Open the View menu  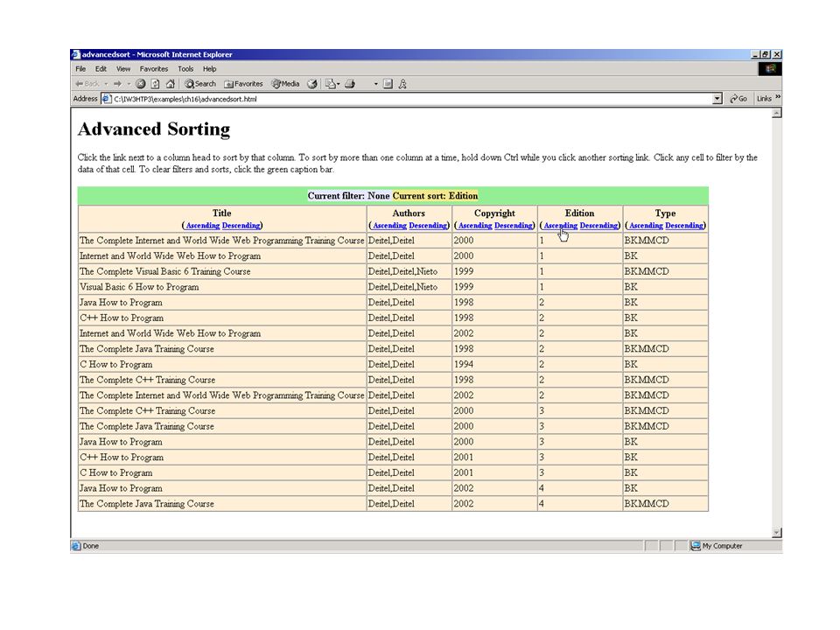coord(123,68)
